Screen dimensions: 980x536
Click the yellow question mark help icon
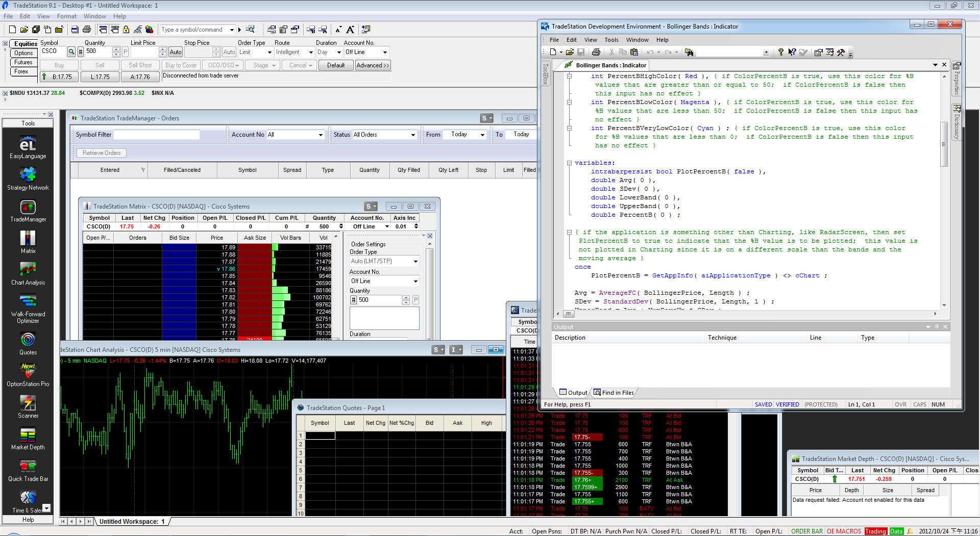point(780,52)
